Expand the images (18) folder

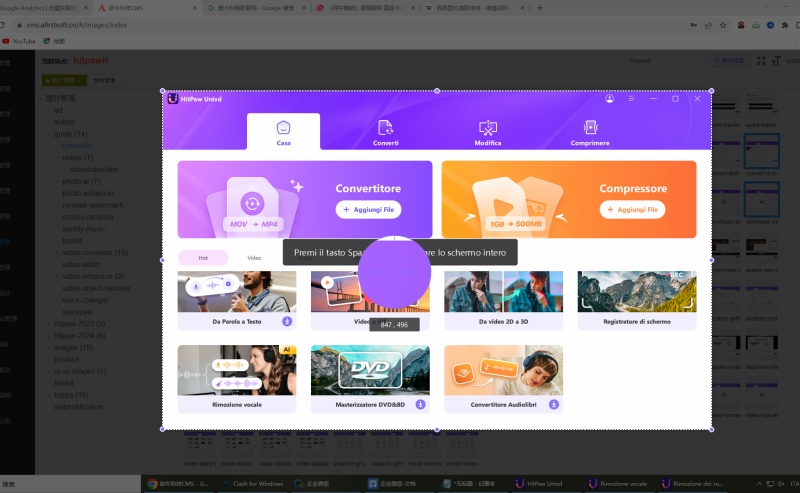49,348
